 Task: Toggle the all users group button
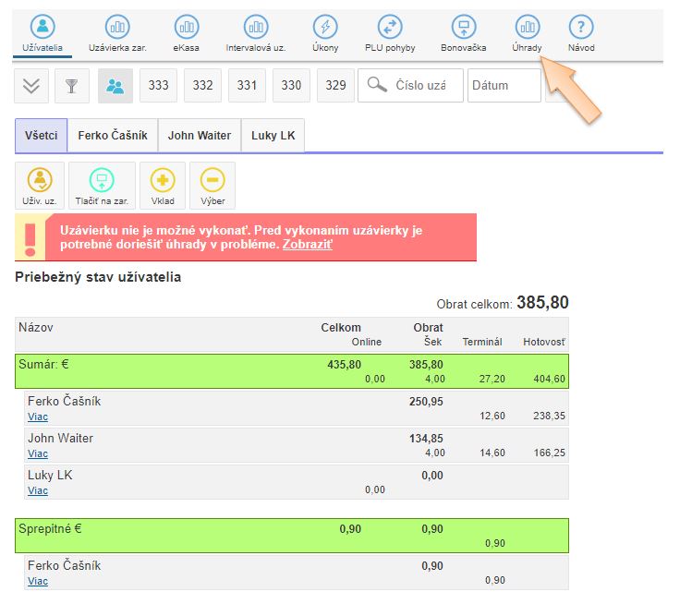[x=115, y=86]
